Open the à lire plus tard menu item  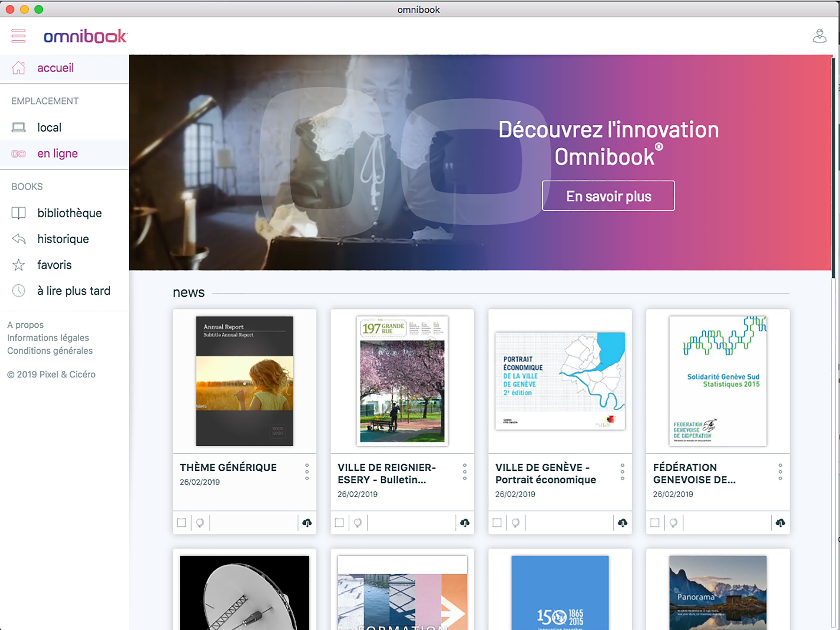pos(65,291)
